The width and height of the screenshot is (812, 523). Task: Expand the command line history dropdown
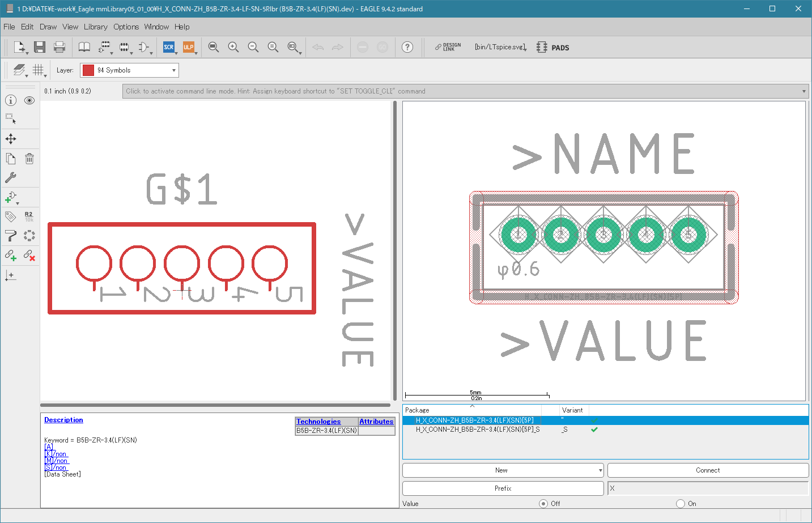804,91
